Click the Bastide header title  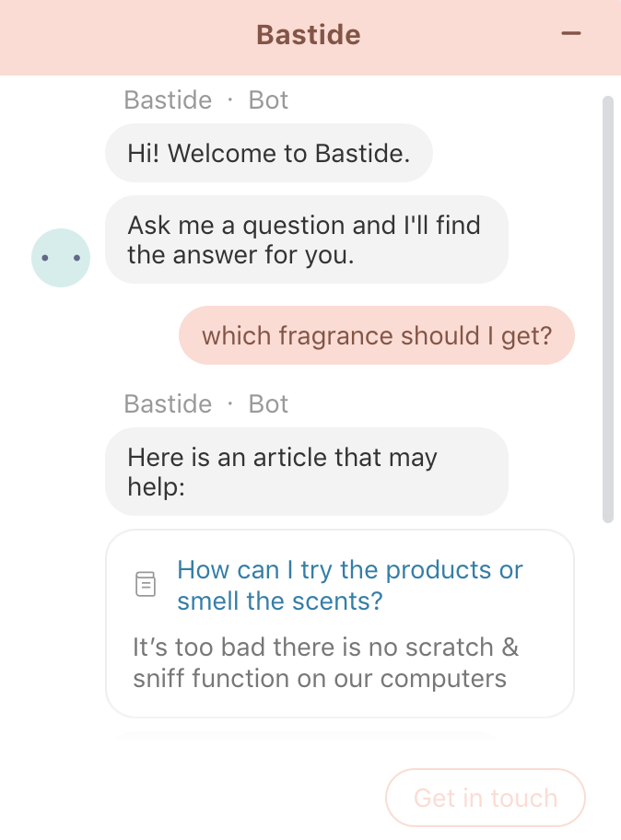(309, 35)
